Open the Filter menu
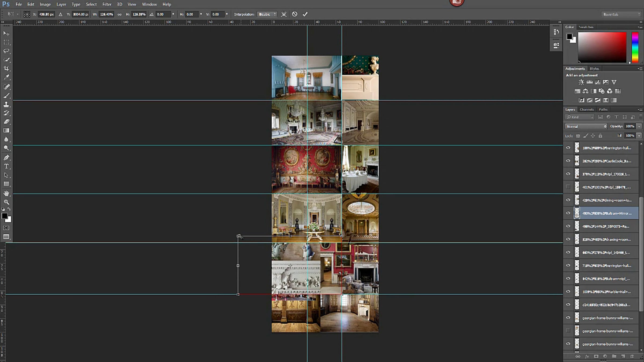Screen dimensions: 644x362 (x=107, y=4)
